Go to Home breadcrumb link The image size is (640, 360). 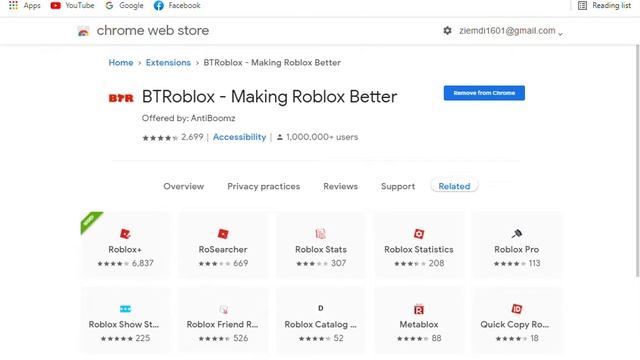(121, 62)
